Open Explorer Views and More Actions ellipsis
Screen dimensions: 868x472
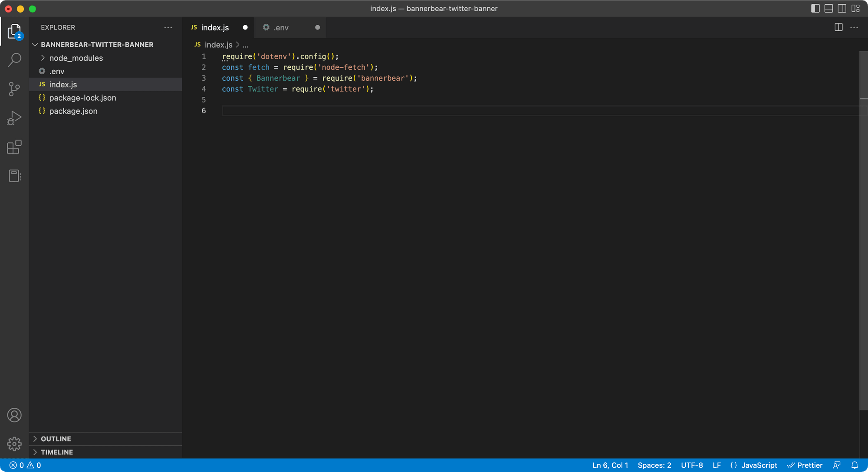point(168,27)
